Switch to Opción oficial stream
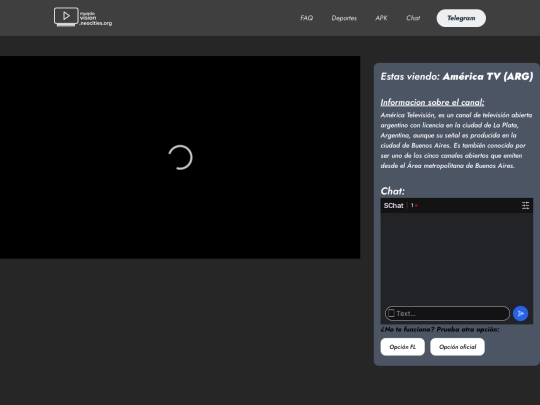 pyautogui.click(x=457, y=347)
